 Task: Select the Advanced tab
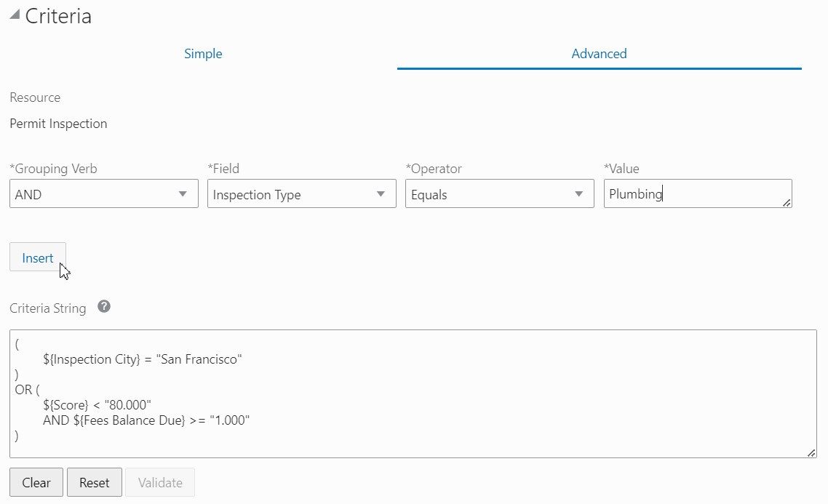(599, 54)
